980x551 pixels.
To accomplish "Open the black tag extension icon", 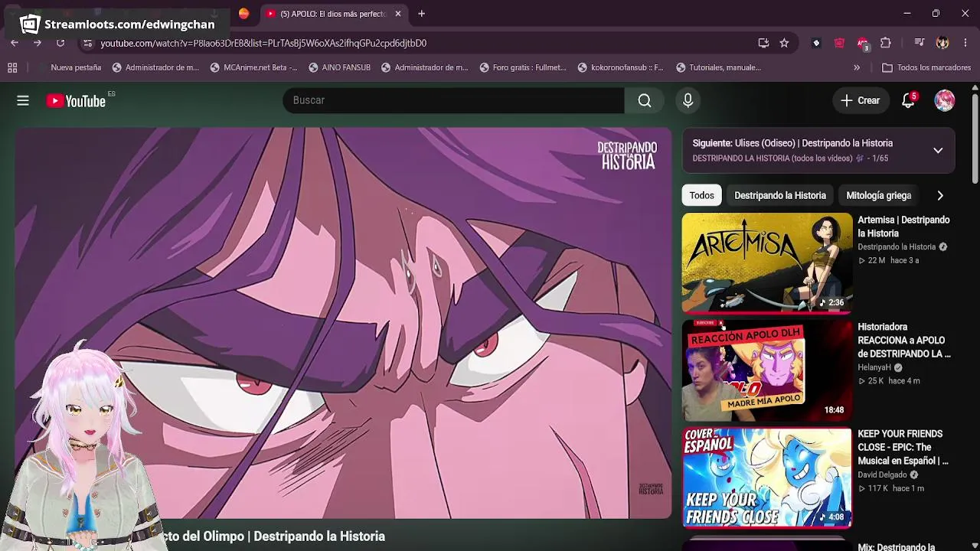I will [816, 43].
